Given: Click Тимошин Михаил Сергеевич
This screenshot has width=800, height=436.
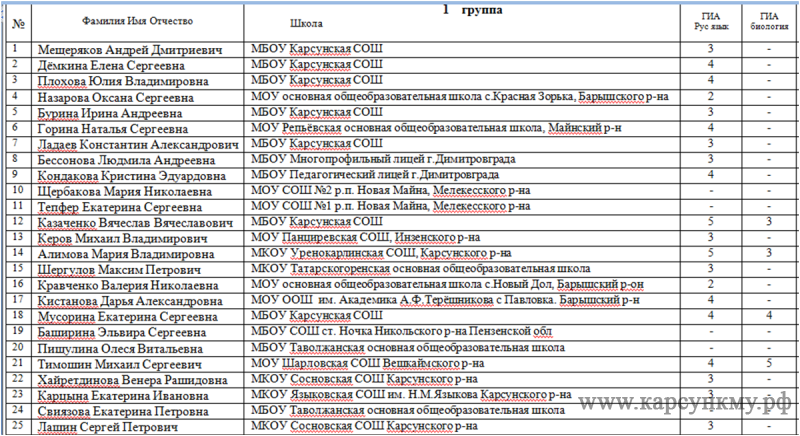Looking at the screenshot, I should pos(119,365).
